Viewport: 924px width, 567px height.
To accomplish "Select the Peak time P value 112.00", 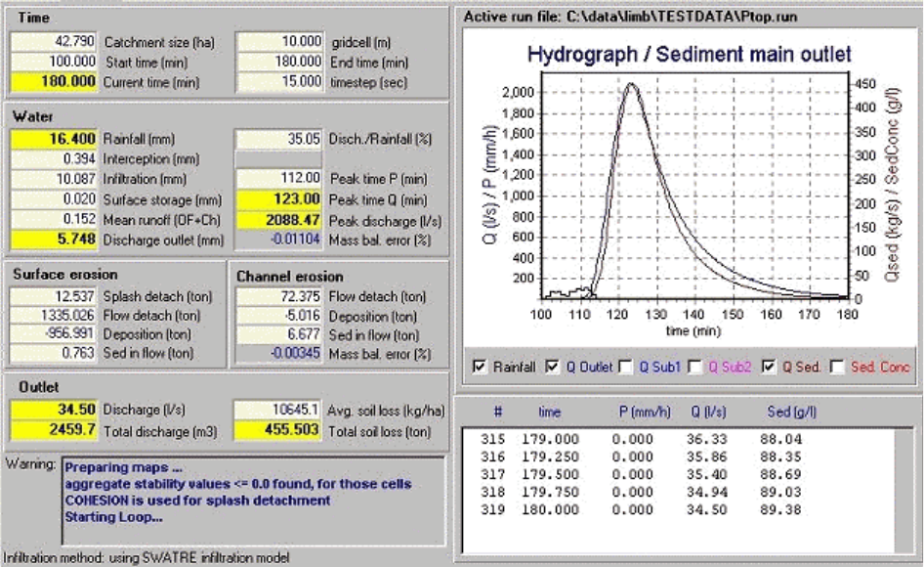I will click(x=278, y=179).
